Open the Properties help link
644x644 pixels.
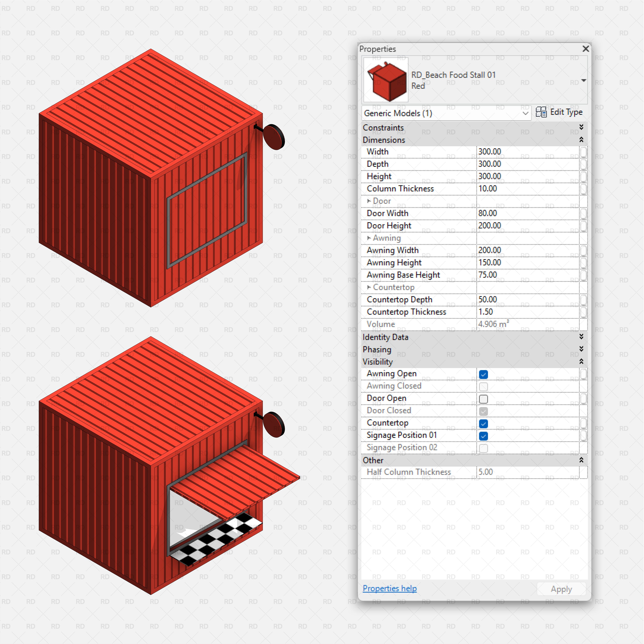click(389, 588)
